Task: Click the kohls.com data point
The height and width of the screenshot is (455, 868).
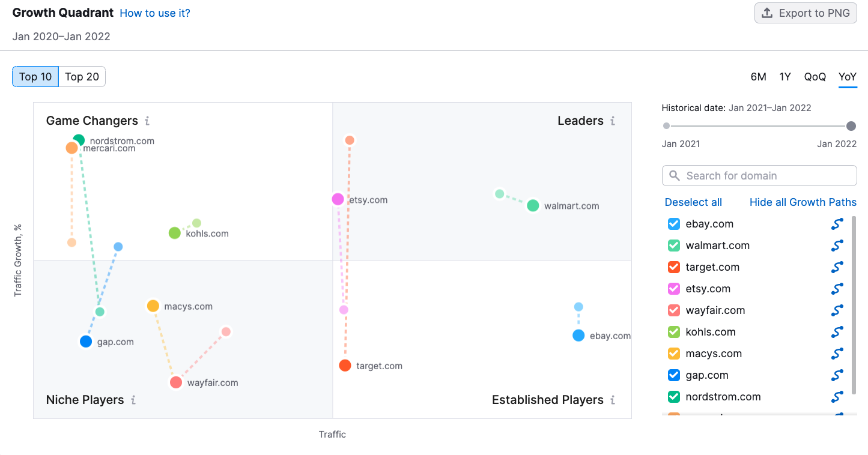Action: [175, 233]
